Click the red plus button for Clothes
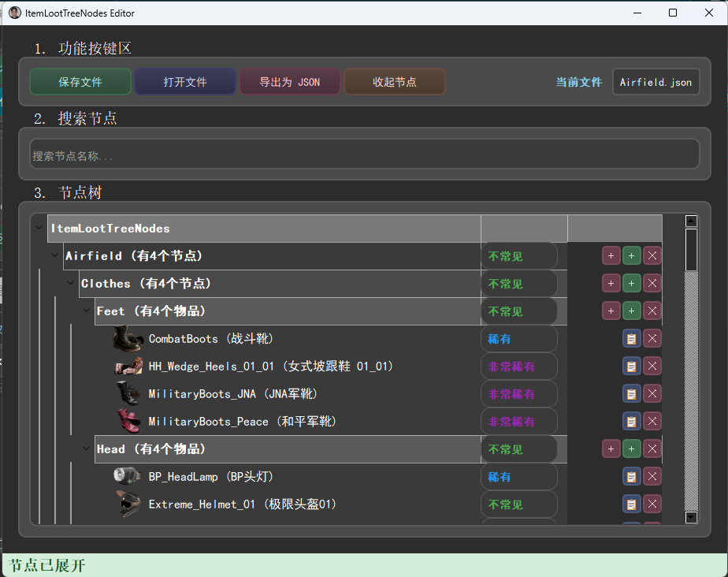The height and width of the screenshot is (577, 728). [611, 283]
